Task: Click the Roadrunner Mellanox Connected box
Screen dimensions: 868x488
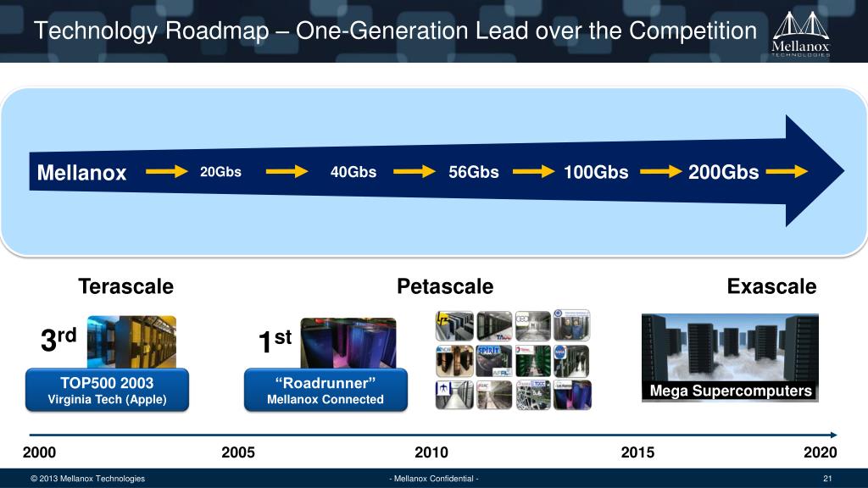Action: (x=325, y=390)
